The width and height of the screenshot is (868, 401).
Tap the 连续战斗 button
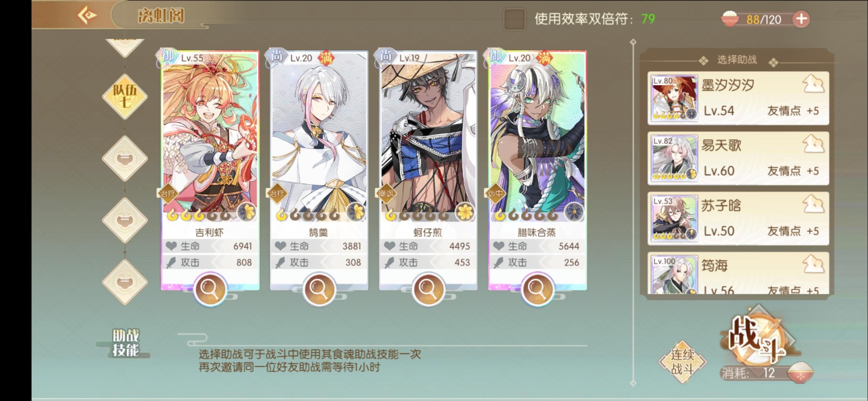tap(683, 362)
